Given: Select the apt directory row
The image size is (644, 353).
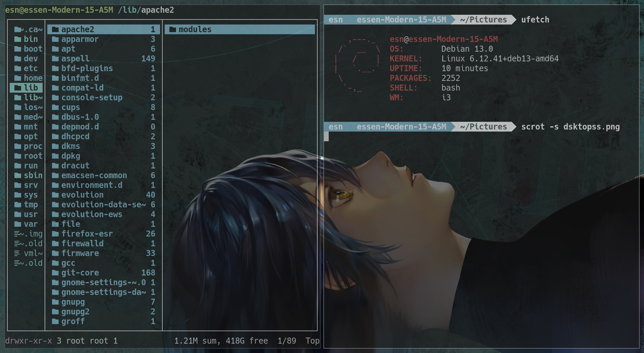Looking at the screenshot, I should (x=104, y=49).
